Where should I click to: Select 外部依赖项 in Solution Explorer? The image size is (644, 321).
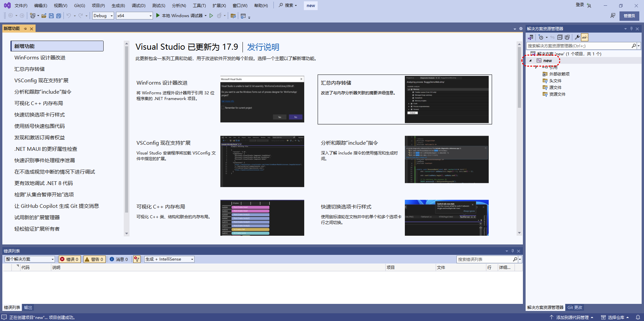tap(559, 74)
